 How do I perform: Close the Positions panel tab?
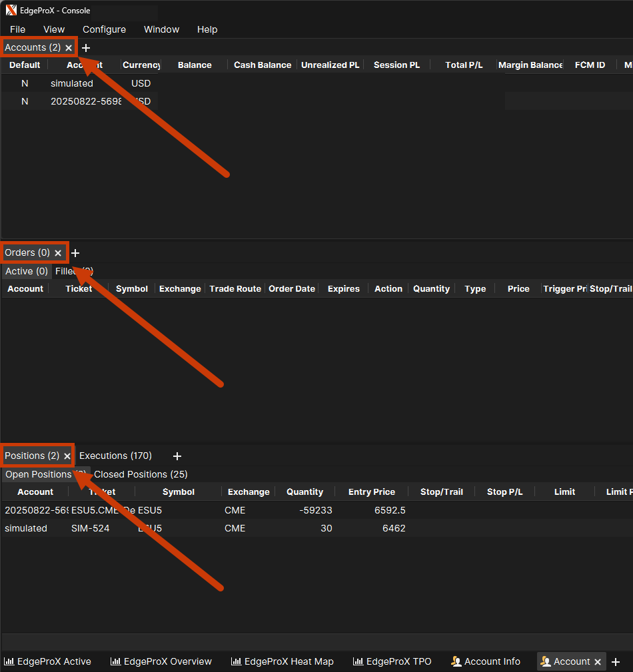tap(67, 456)
